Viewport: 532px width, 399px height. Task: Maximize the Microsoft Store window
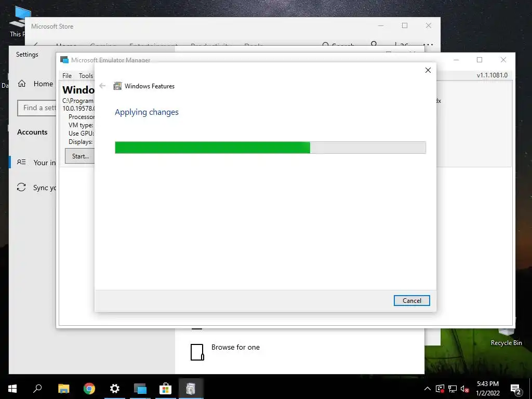point(404,25)
